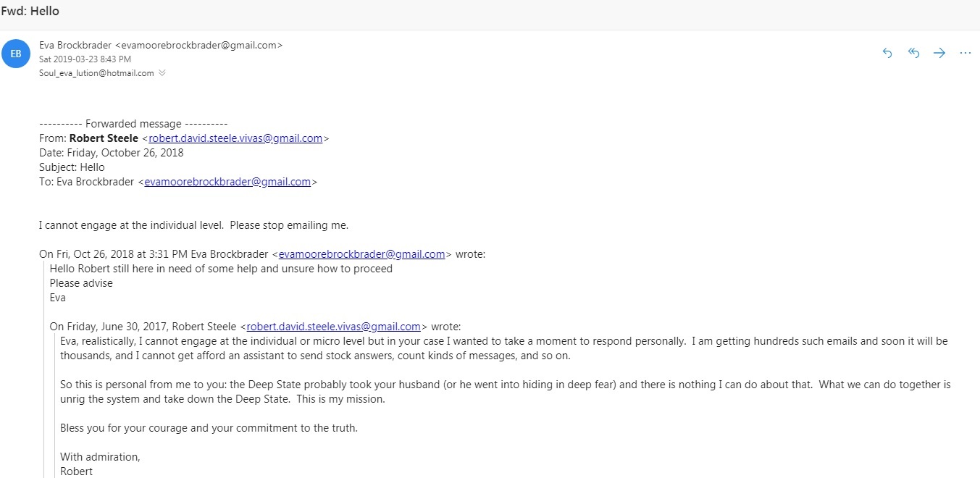Click the bold Robert Steele name in From line

pos(104,138)
